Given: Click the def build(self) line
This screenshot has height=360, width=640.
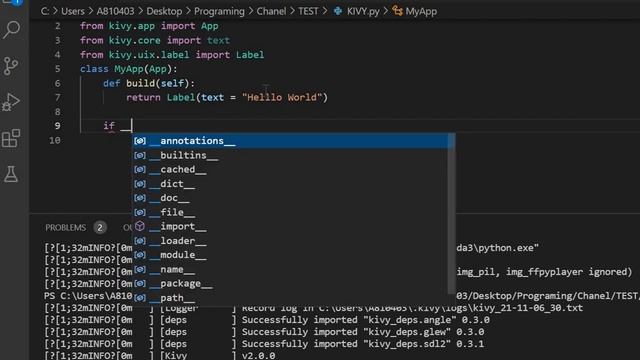Looking at the screenshot, I should click(149, 83).
